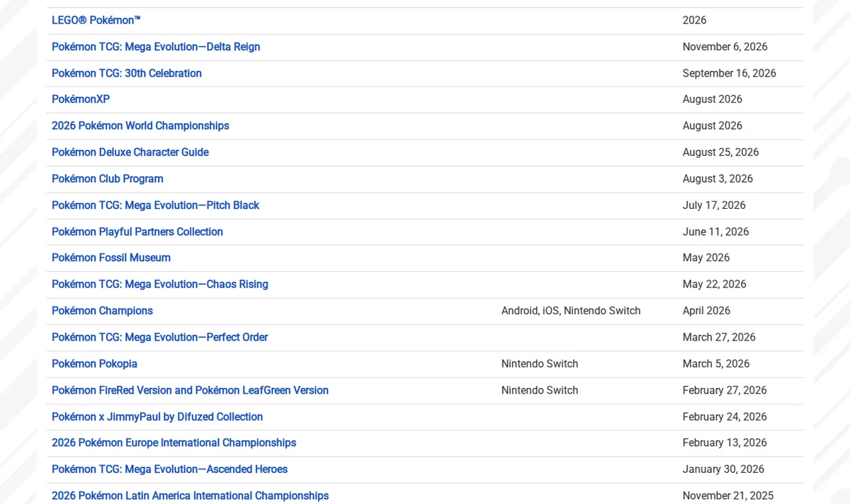Screen dimensions: 850x504
Task: Open Pokémon TCG: Mega Evolution—Ascended Heroes link
Action: tap(169, 469)
